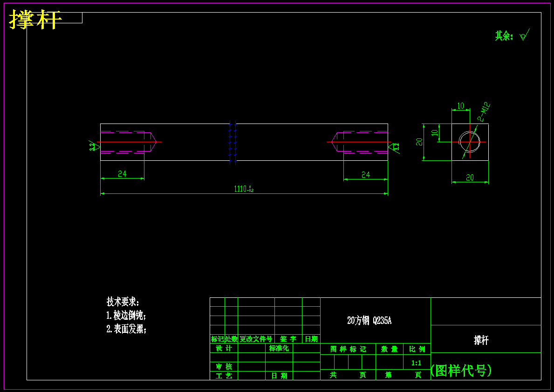Select the 处数 cell in the title block

232,339
